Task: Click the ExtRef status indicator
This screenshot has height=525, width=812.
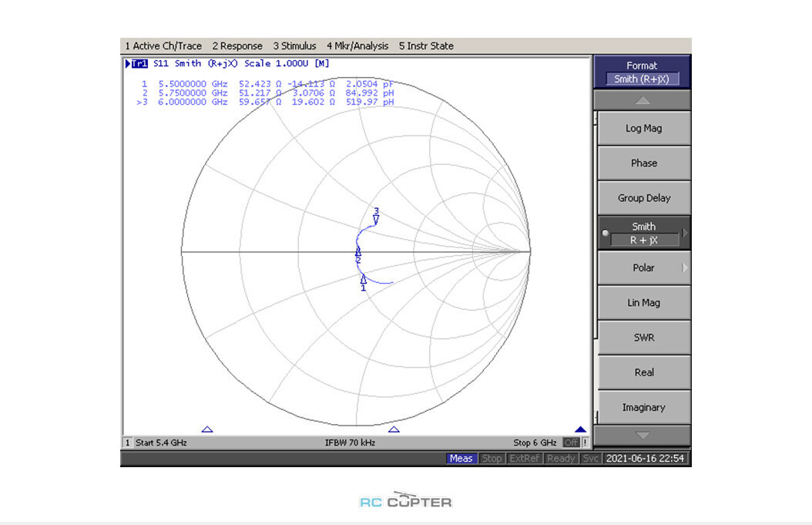Action: tap(525, 458)
